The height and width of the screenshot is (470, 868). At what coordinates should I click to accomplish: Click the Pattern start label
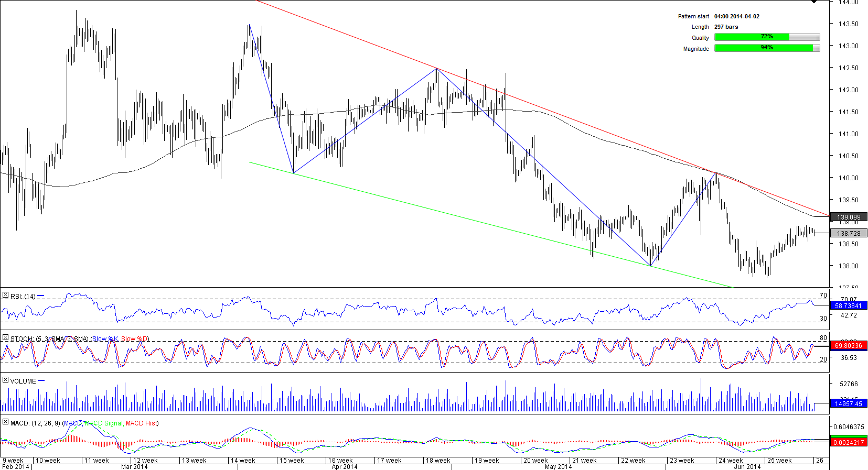tap(693, 16)
